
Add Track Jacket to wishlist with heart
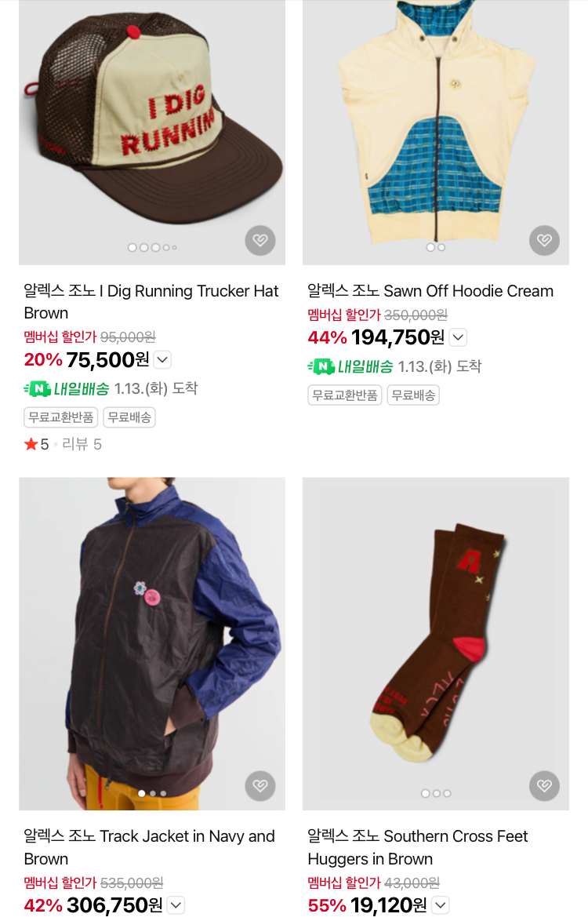260,785
